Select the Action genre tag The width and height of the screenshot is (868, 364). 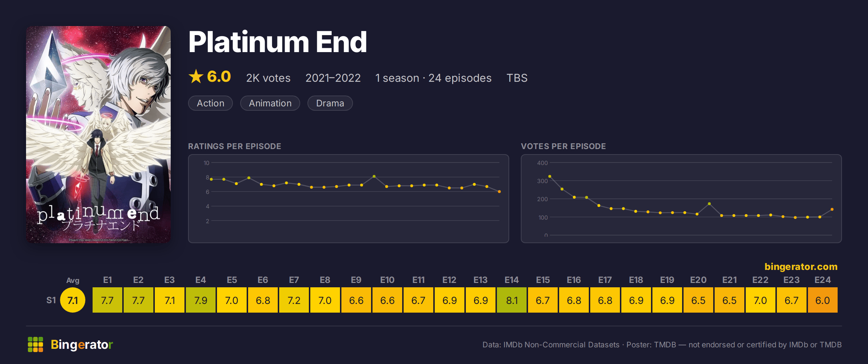210,103
